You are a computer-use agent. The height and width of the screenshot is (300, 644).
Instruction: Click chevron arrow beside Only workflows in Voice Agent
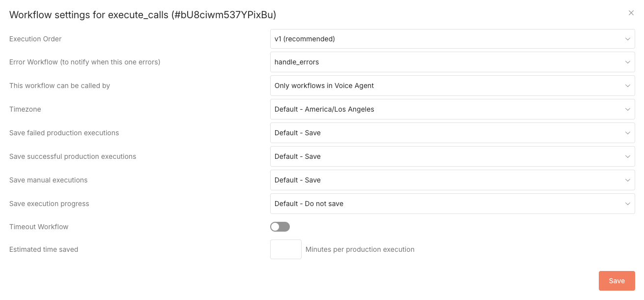[627, 86]
